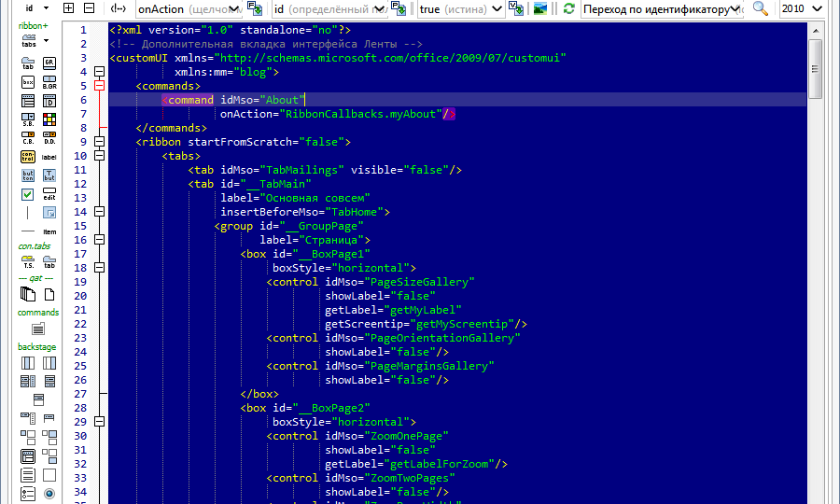The width and height of the screenshot is (840, 504).
Task: Insert a contextual tab under con.tabs
Action: click(49, 262)
